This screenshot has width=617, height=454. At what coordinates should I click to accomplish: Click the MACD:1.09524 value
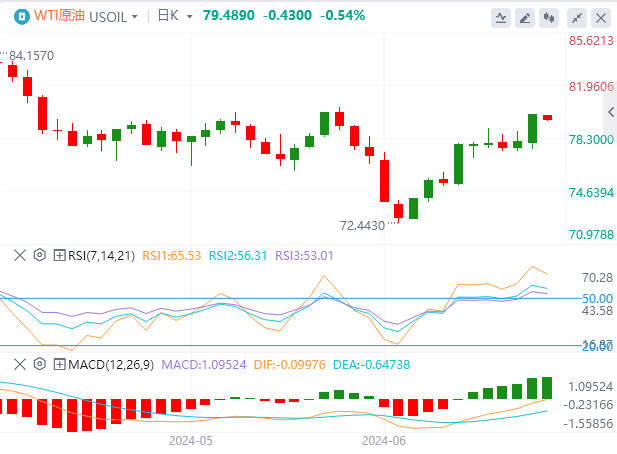tap(204, 365)
